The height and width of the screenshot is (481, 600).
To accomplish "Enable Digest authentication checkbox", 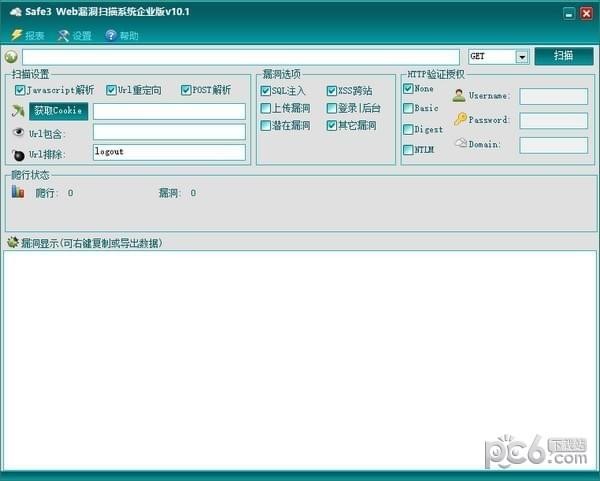I will click(x=408, y=129).
